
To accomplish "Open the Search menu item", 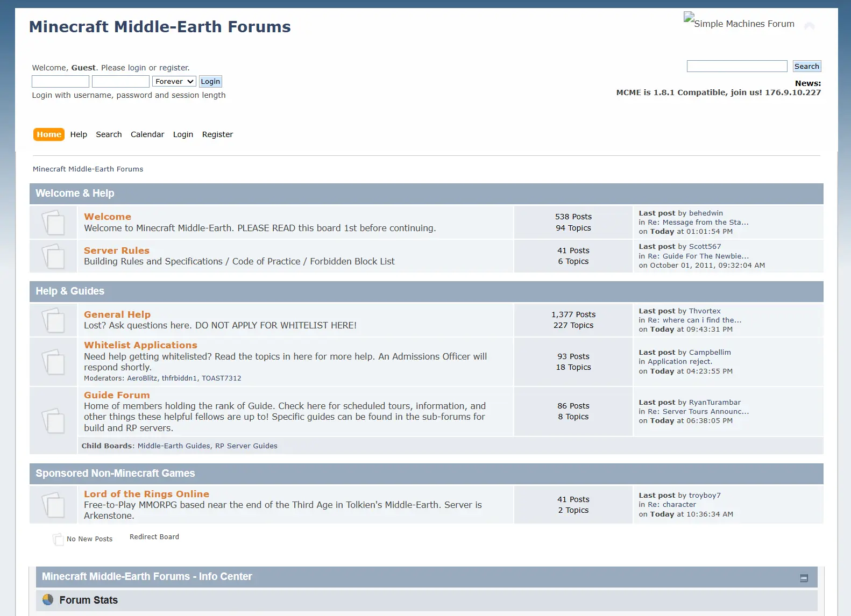I will pos(109,134).
